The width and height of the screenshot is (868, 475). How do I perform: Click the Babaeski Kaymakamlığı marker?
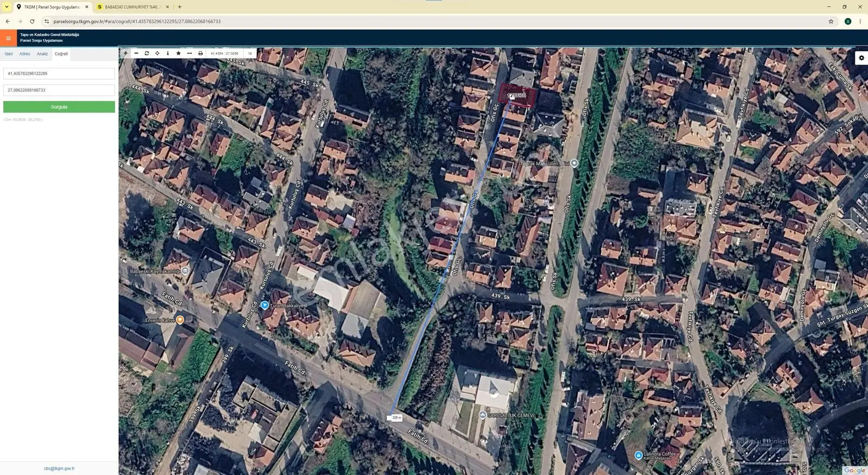tap(186, 270)
